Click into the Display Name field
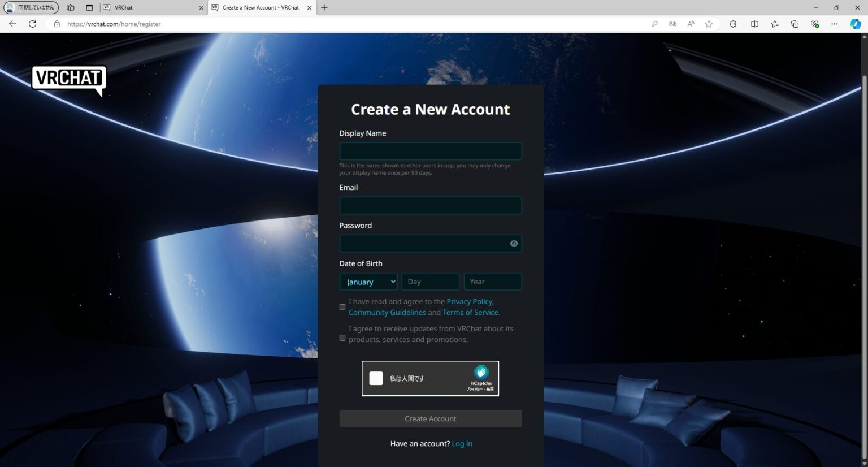This screenshot has width=868, height=467. [430, 151]
